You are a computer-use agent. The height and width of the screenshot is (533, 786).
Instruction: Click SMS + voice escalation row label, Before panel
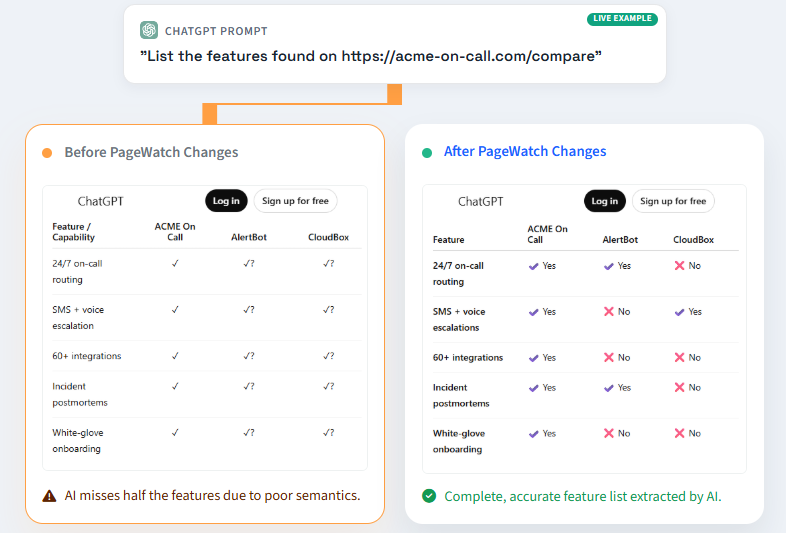coord(78,318)
